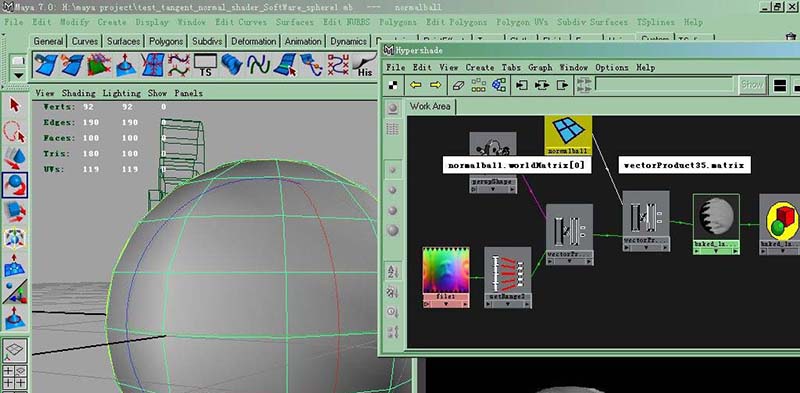
Task: Click Input Connections icon in Hypershade
Action: (x=521, y=85)
